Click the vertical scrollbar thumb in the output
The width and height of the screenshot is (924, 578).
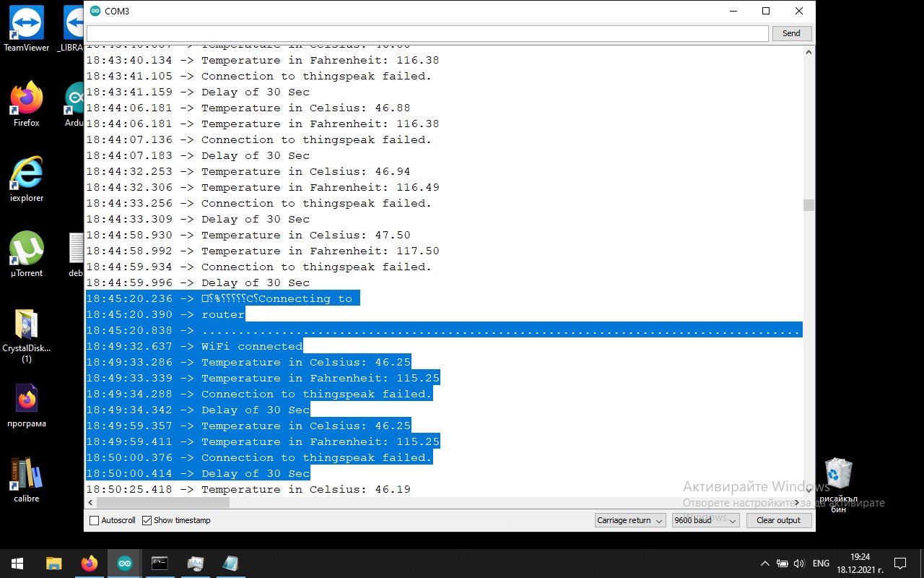pos(808,205)
